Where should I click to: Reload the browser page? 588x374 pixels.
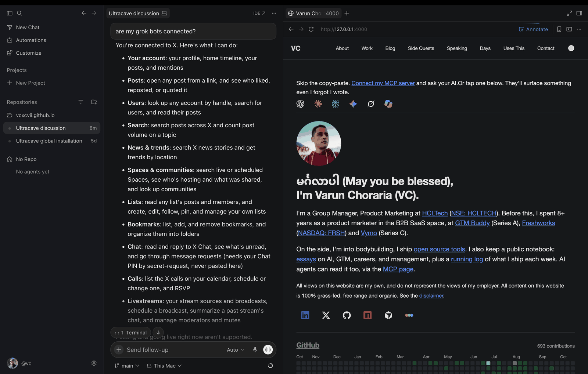(x=311, y=29)
